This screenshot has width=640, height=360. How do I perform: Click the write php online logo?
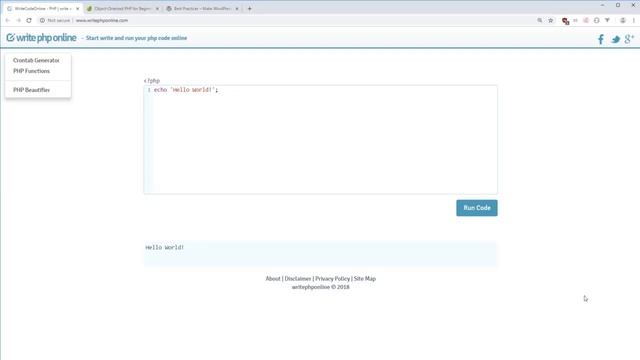click(41, 38)
